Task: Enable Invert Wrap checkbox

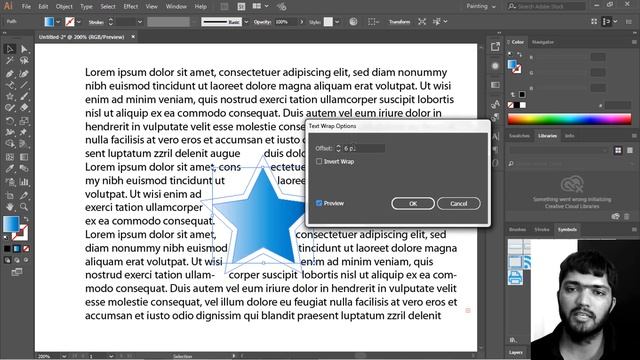Action: [x=319, y=162]
